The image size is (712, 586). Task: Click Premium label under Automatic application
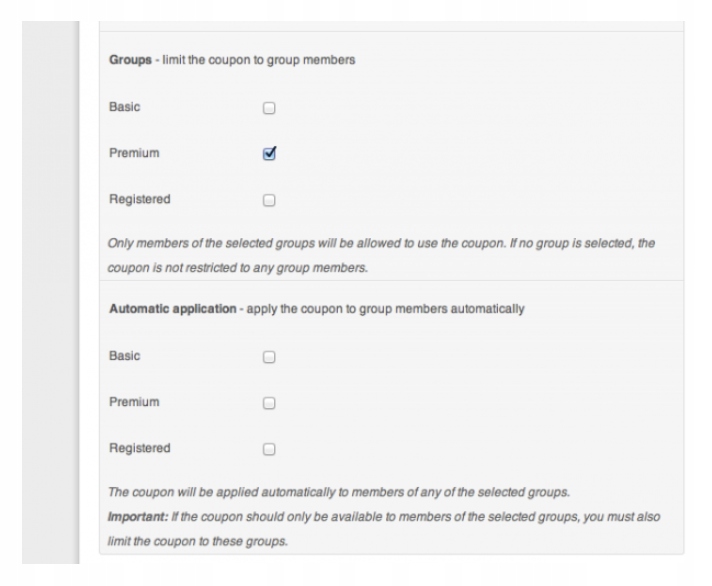point(133,401)
